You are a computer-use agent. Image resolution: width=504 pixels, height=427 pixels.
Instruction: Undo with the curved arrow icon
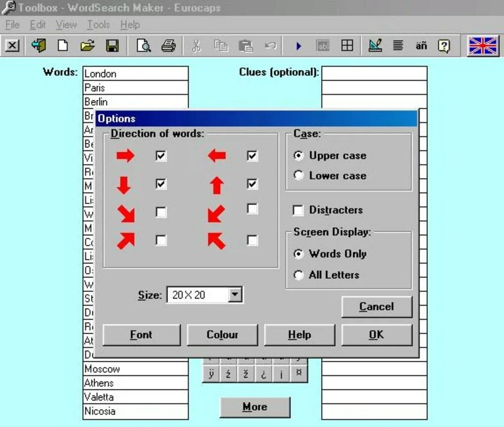[x=271, y=45]
